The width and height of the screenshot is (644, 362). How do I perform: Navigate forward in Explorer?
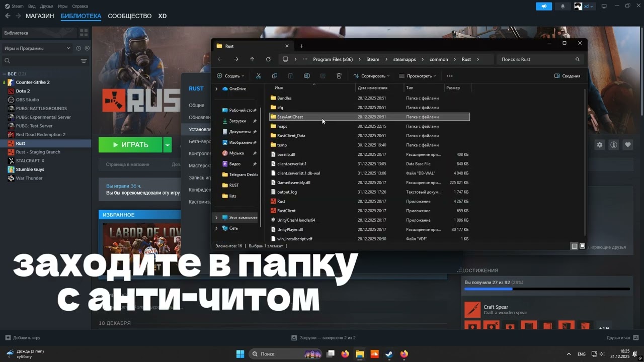236,59
